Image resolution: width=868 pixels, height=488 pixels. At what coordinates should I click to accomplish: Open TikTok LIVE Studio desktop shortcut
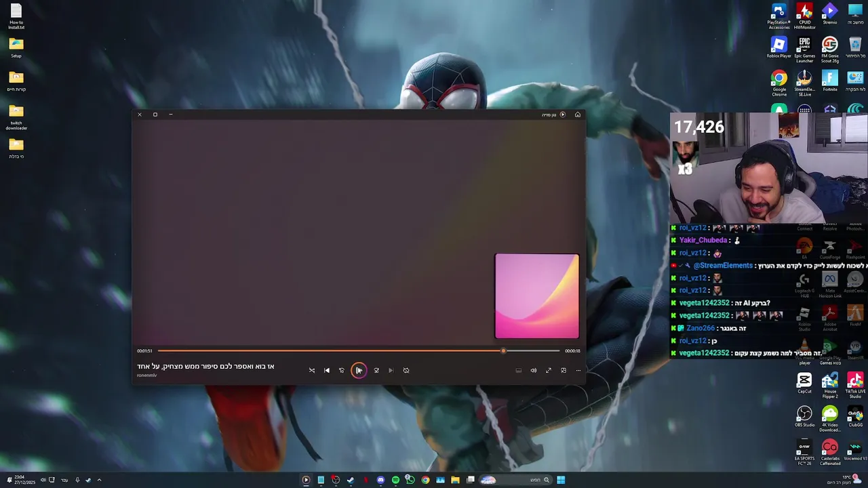[x=855, y=385]
